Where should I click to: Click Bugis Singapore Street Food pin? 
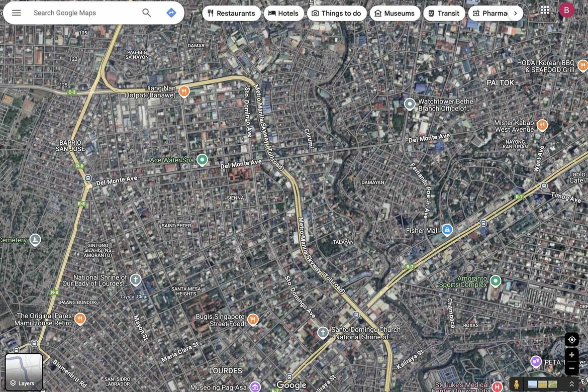point(253,320)
